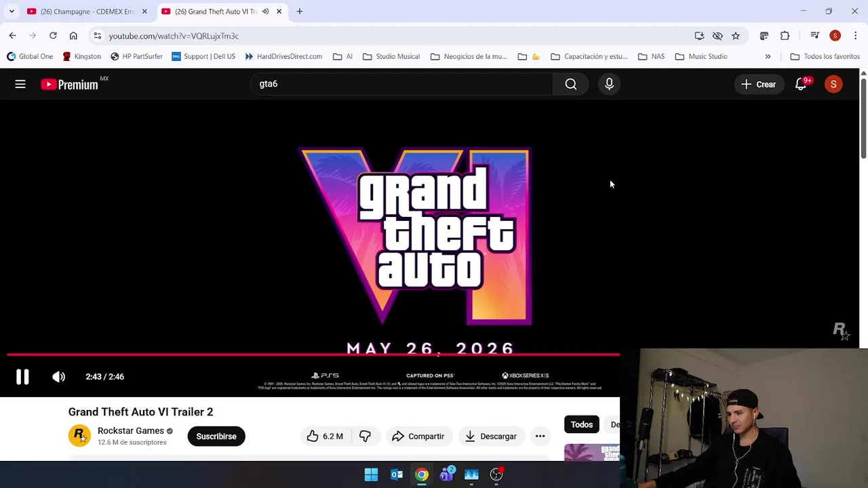Open Chrome profile avatar S
Viewport: 868px width, 488px height.
(x=835, y=36)
